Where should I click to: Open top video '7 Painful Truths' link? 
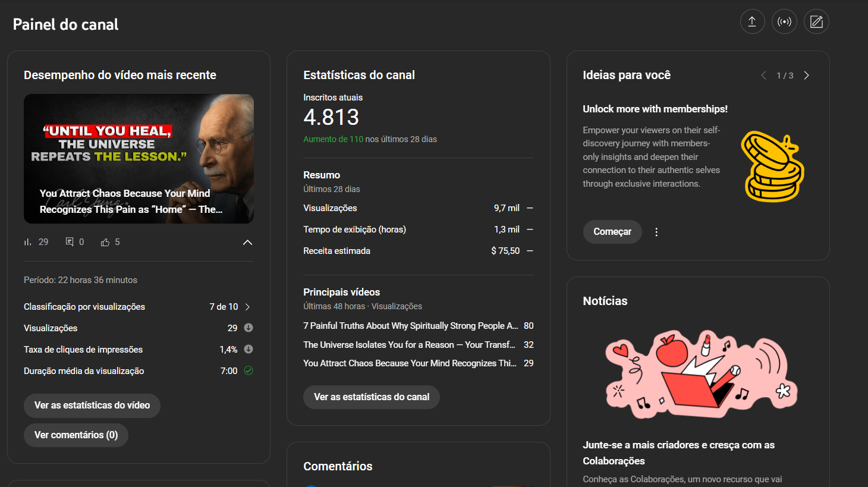(x=410, y=326)
